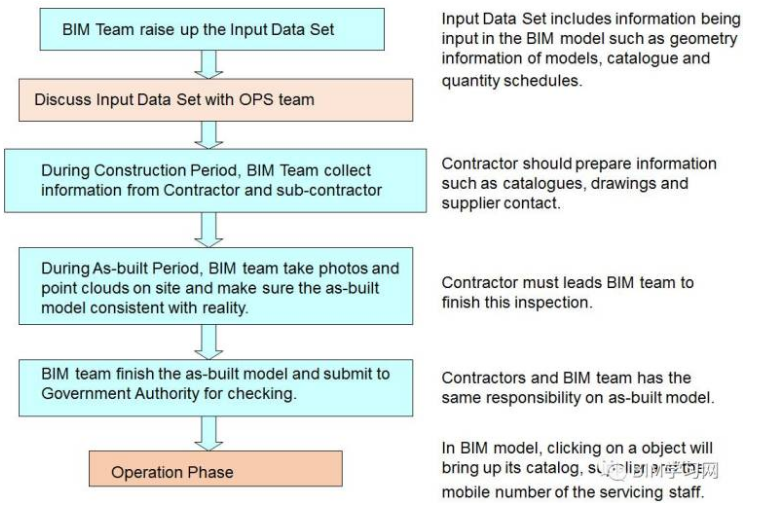Click the 'In BIM model, clicking on a object' note
This screenshot has height=514, width=761.
pyautogui.click(x=580, y=469)
